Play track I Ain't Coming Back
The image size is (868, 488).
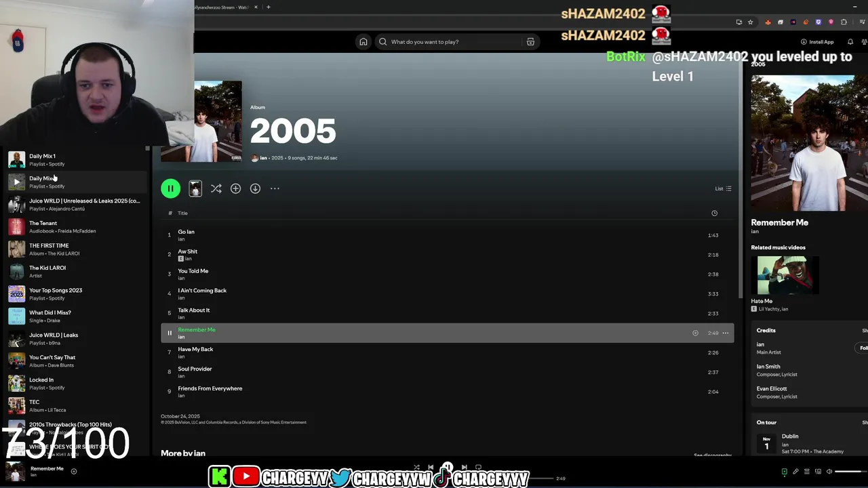click(x=448, y=294)
